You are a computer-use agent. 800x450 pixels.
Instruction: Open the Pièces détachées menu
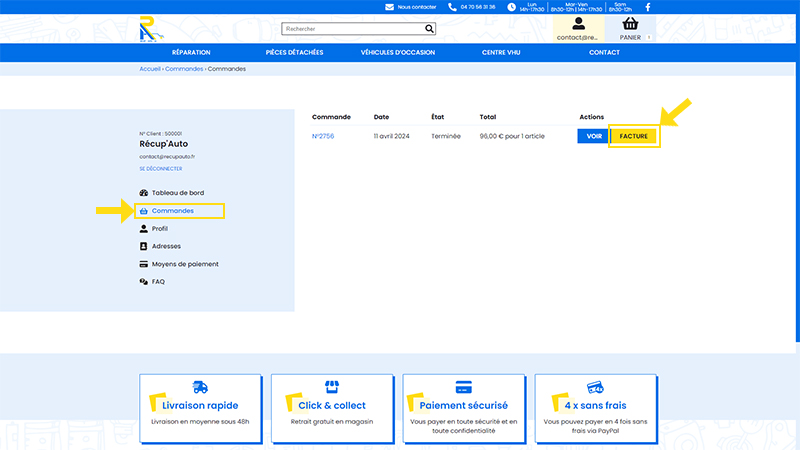(294, 53)
